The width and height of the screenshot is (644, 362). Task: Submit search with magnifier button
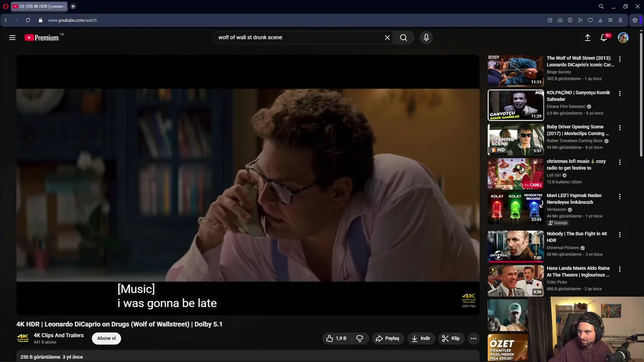coord(404,38)
